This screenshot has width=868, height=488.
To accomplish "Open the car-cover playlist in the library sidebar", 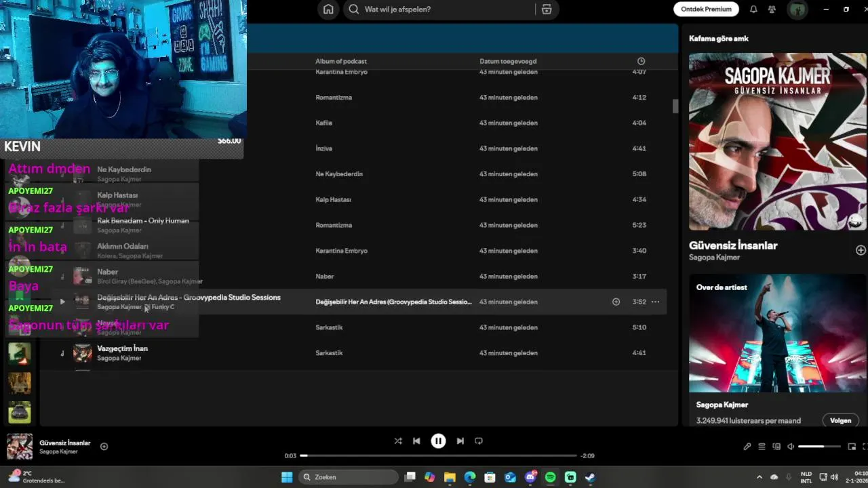I will (x=20, y=411).
